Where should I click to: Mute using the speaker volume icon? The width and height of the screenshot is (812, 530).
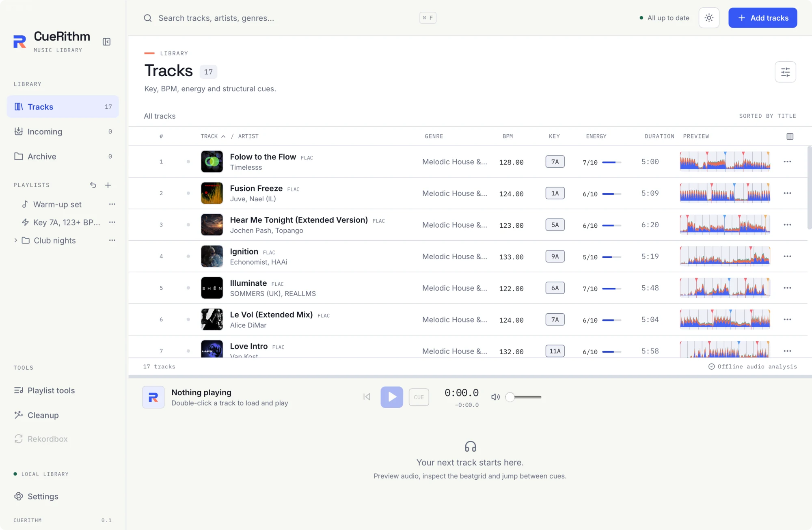[495, 397]
